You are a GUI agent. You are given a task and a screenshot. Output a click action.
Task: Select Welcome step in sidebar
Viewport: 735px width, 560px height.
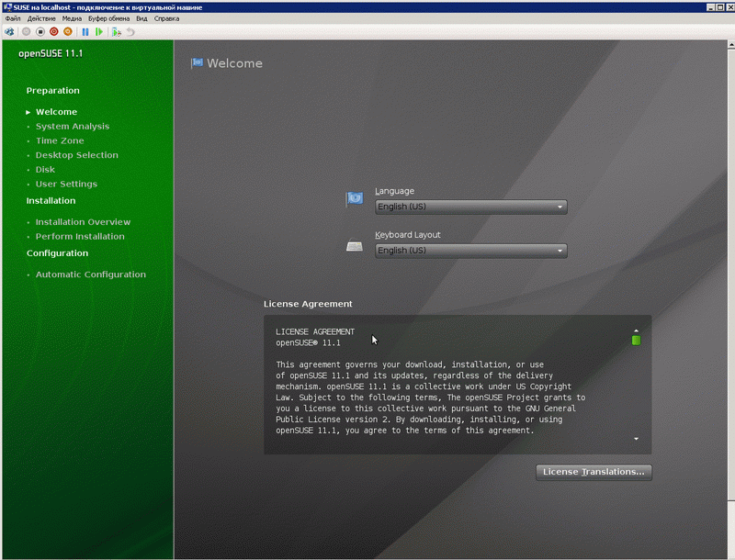[x=56, y=112]
